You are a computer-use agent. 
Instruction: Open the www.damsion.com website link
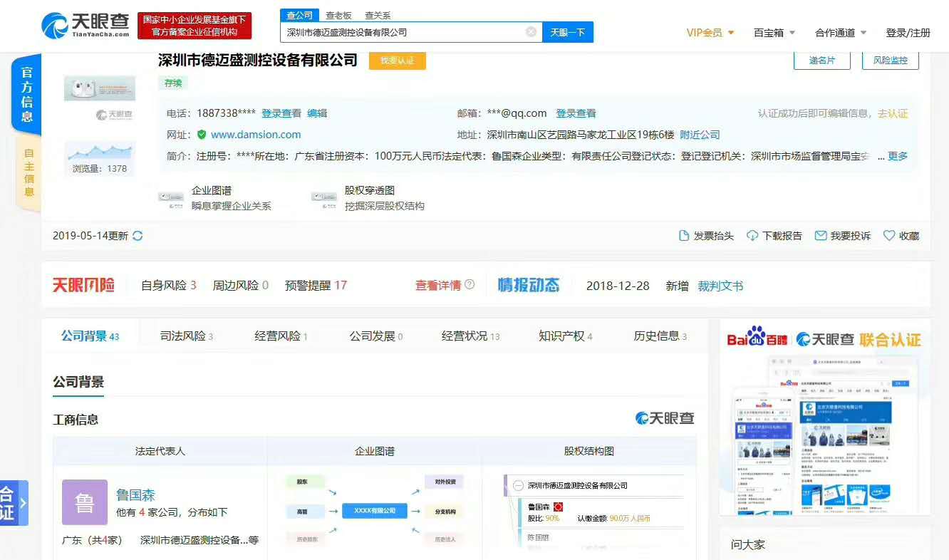pyautogui.click(x=256, y=135)
